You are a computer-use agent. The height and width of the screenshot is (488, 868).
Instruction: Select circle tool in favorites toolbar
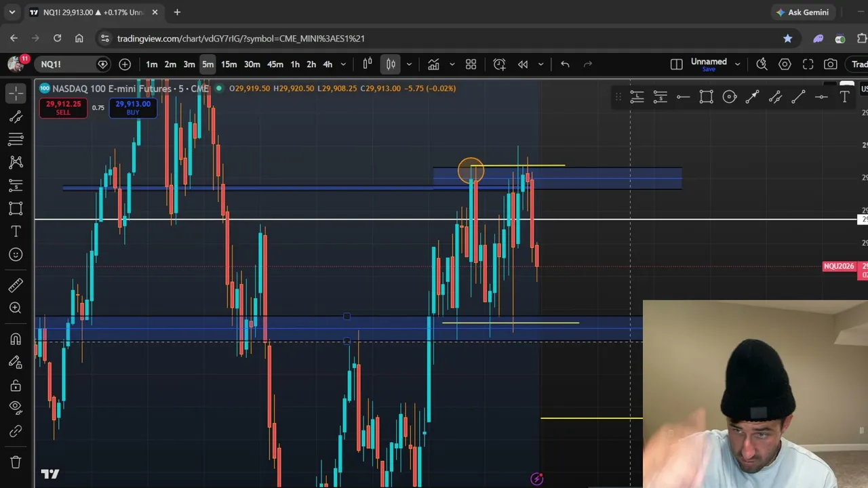[730, 98]
